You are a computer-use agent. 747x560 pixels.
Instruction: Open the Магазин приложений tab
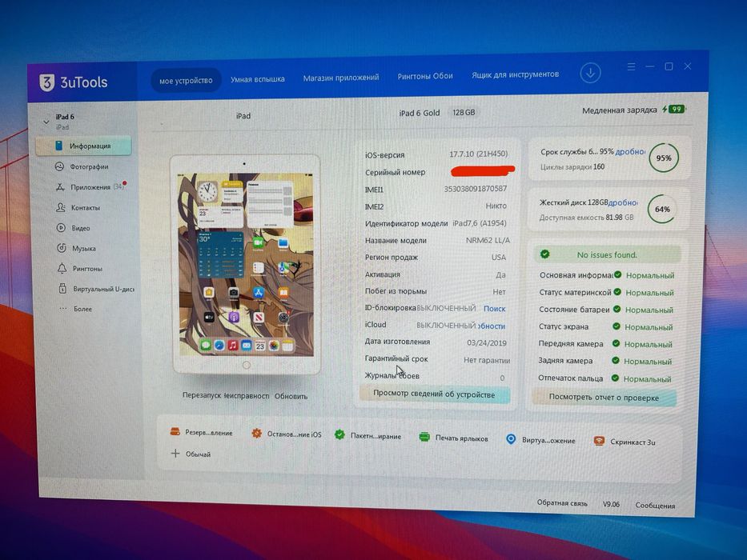[341, 77]
